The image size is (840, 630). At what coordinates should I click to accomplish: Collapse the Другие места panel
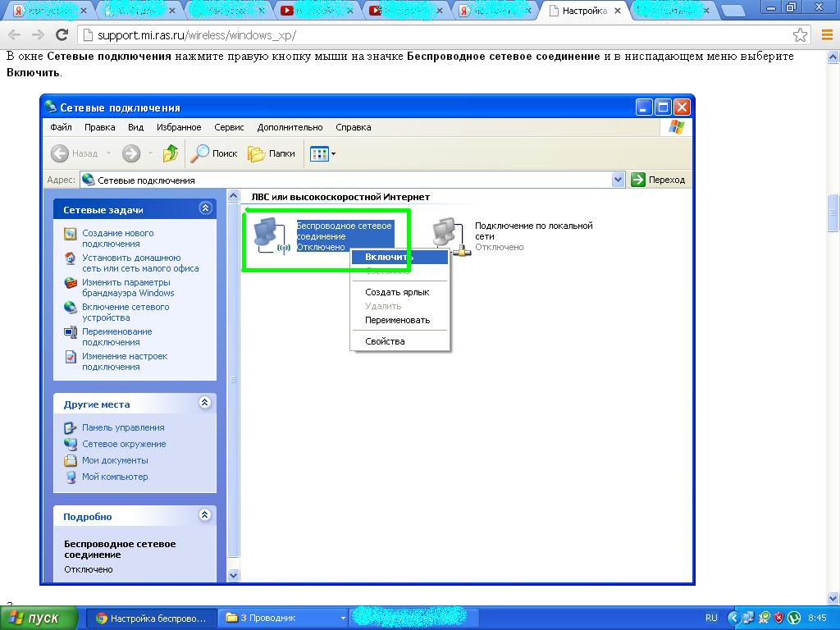click(x=204, y=403)
